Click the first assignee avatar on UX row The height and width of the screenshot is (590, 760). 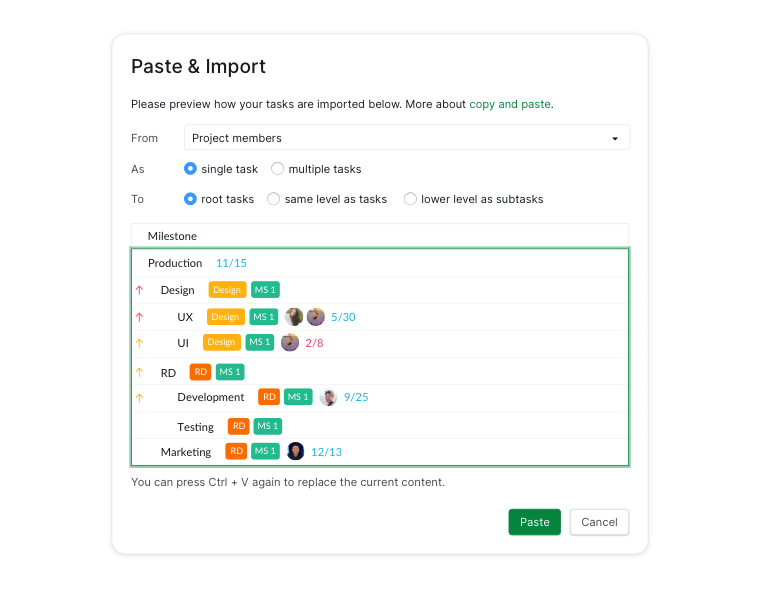point(294,317)
